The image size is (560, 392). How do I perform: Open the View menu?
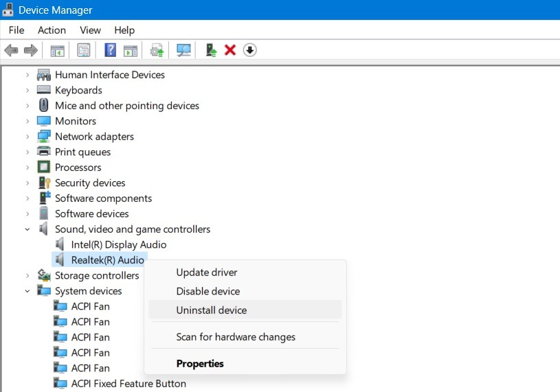click(x=91, y=30)
